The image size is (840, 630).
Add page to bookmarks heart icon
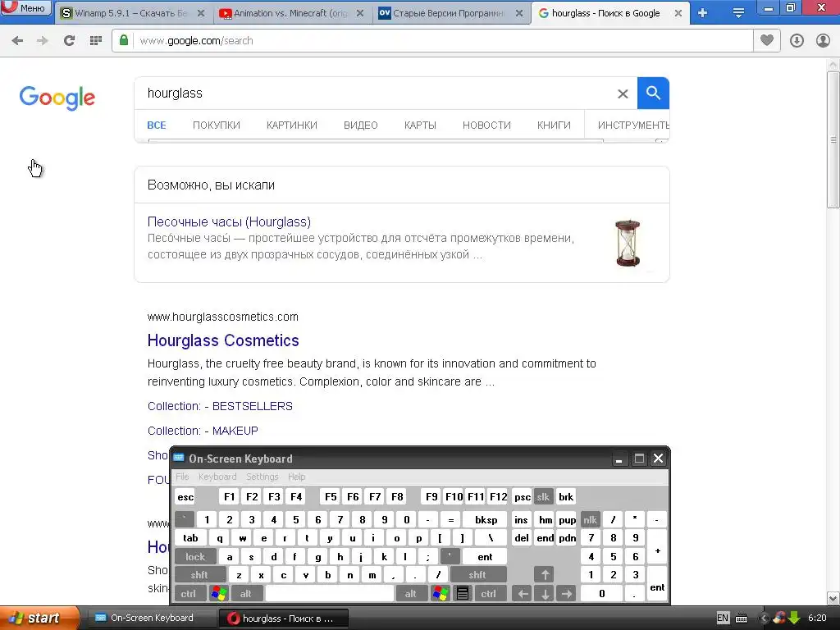[x=767, y=41]
